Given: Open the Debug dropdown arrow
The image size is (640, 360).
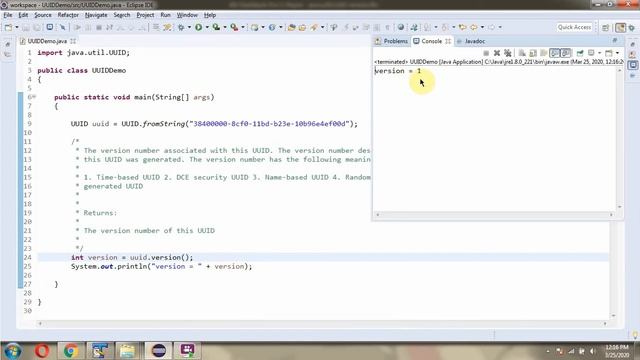Looking at the screenshot, I should click(x=189, y=27).
